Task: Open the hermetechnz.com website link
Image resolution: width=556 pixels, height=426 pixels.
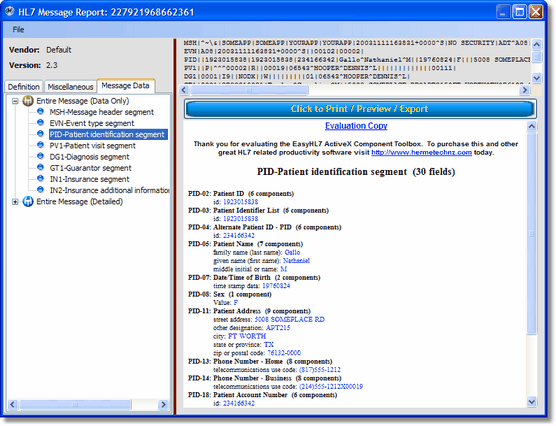Action: (x=421, y=153)
